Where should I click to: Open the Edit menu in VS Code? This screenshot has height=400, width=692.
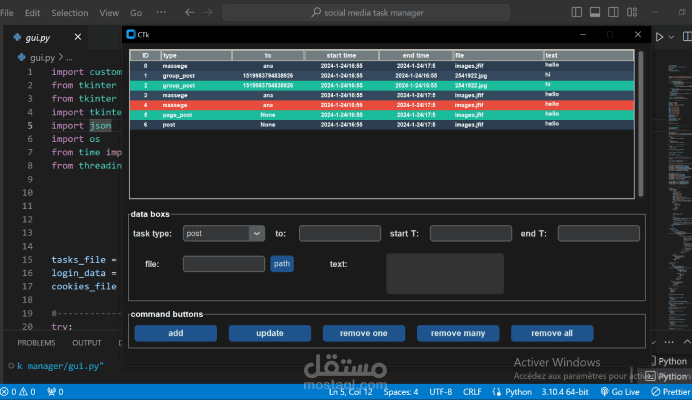[x=32, y=13]
